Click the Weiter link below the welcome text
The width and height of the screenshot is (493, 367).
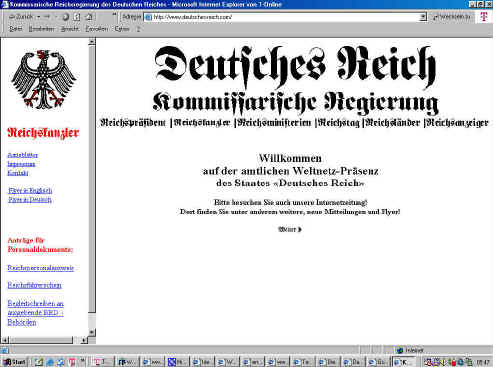click(x=290, y=229)
